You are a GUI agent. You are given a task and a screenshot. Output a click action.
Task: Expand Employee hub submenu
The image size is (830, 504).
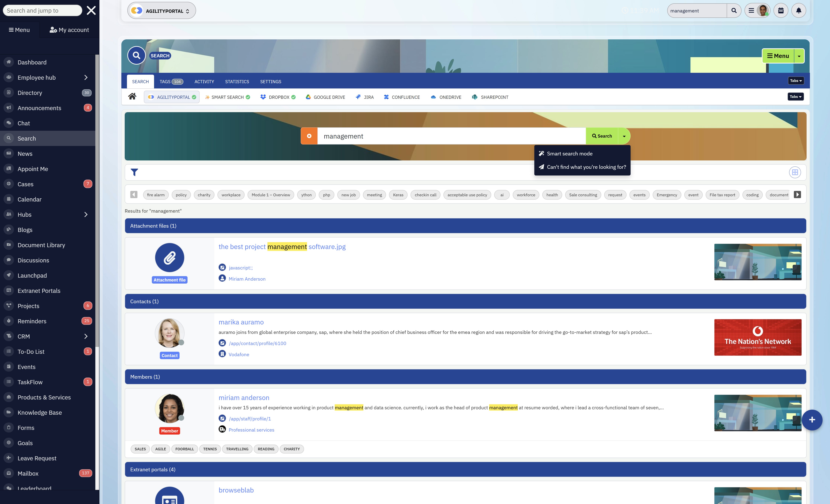click(85, 77)
